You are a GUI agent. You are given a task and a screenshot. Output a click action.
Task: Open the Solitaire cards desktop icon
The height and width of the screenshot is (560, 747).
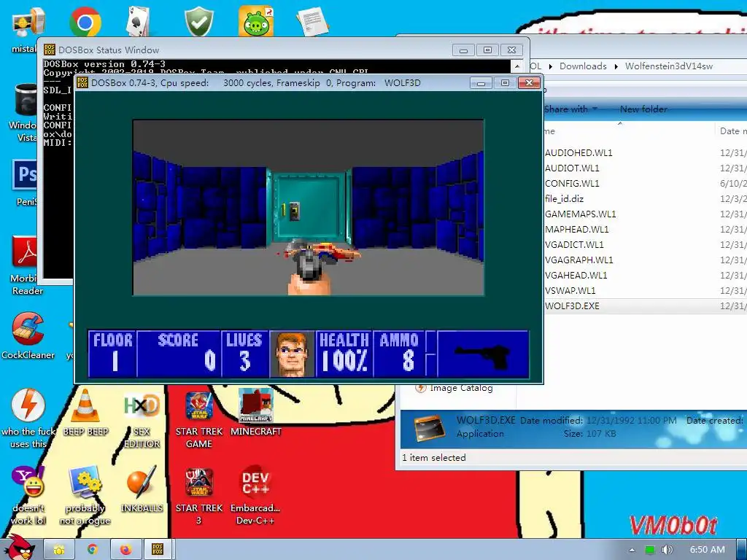[x=139, y=21]
